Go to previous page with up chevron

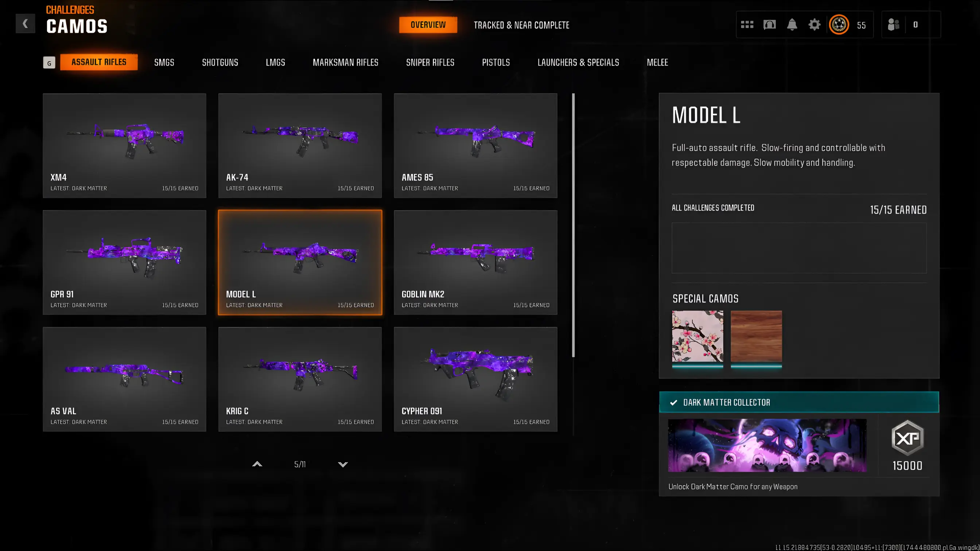click(x=257, y=464)
